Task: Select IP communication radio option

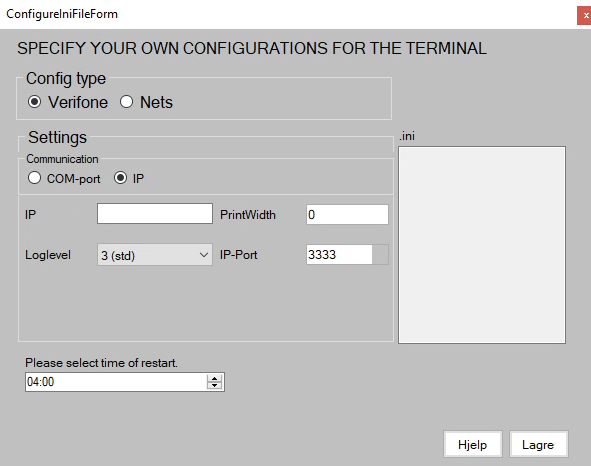Action: [x=129, y=178]
